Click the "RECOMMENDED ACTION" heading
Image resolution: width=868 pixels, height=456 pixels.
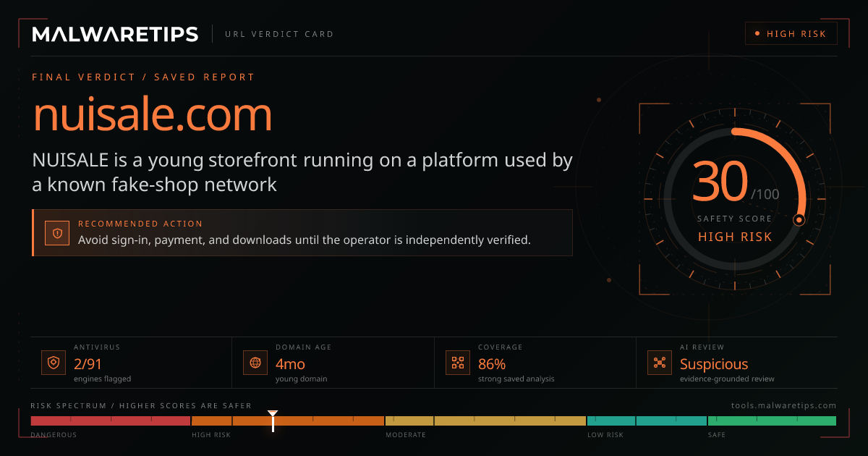pyautogui.click(x=140, y=224)
